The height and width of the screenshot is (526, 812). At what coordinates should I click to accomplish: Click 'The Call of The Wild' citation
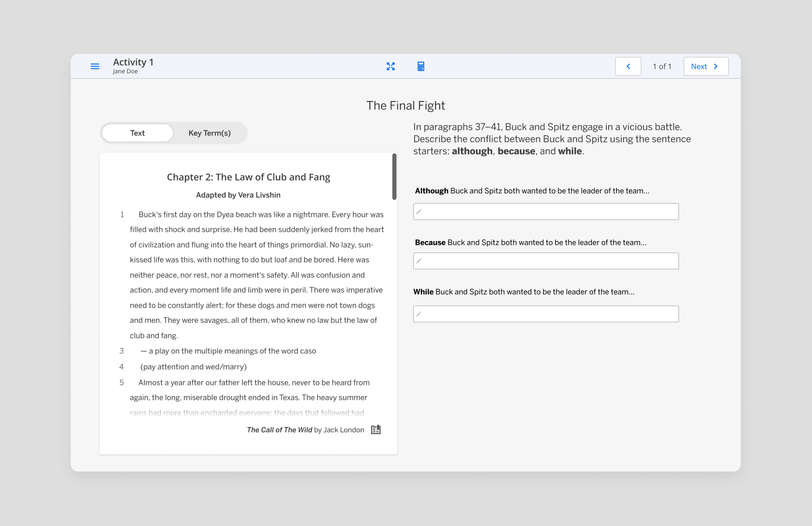tap(280, 430)
